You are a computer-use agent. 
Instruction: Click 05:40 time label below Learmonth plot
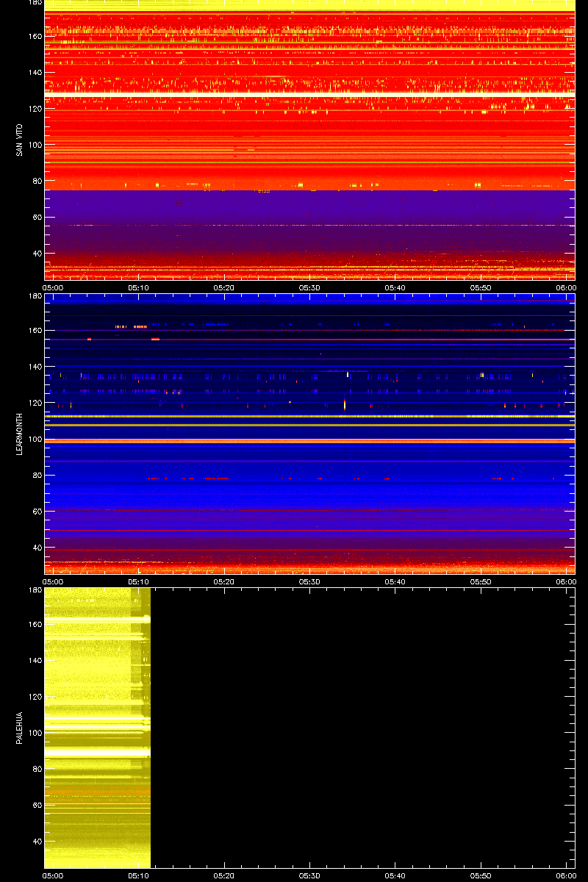(396, 581)
